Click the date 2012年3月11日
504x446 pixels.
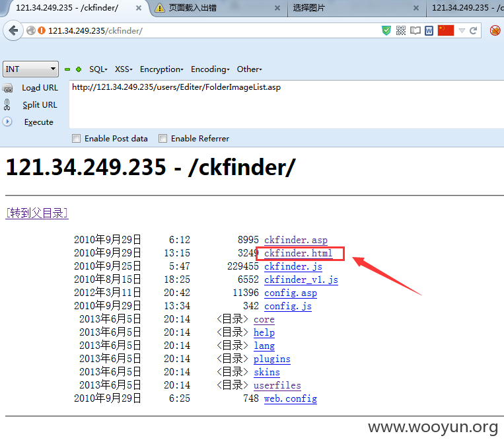108,293
